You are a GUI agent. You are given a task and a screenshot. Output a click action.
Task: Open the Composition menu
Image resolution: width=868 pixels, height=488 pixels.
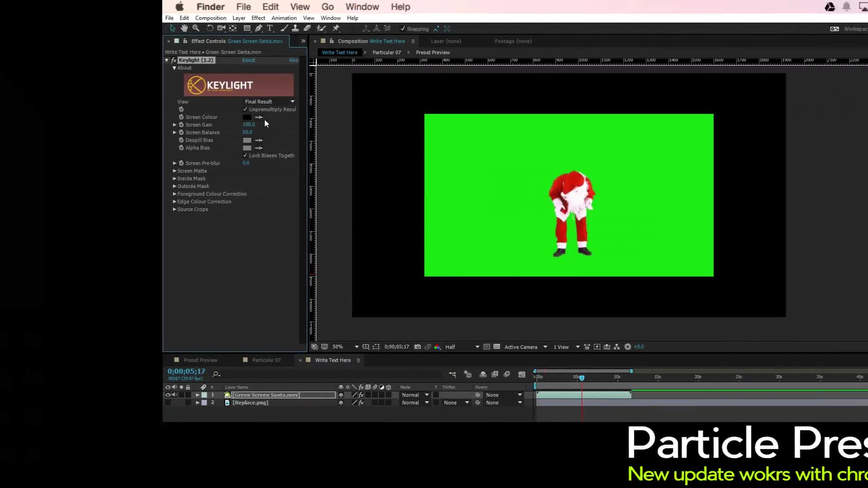[x=211, y=18]
